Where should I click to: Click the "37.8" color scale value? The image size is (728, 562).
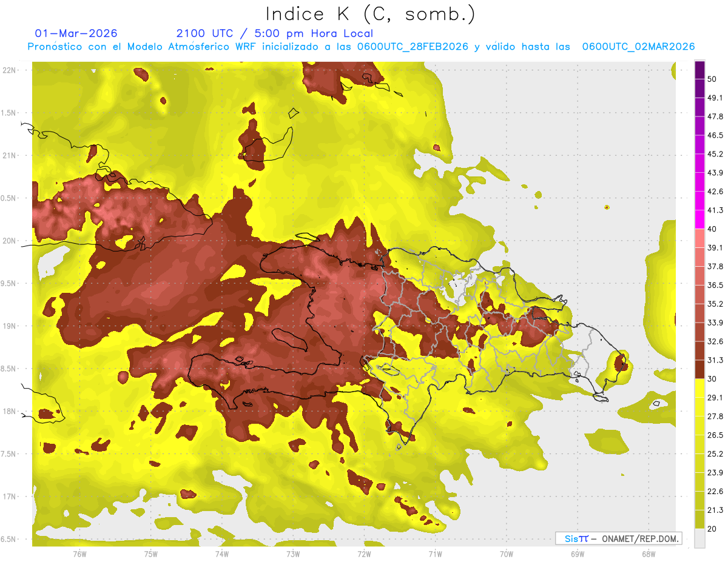click(715, 266)
